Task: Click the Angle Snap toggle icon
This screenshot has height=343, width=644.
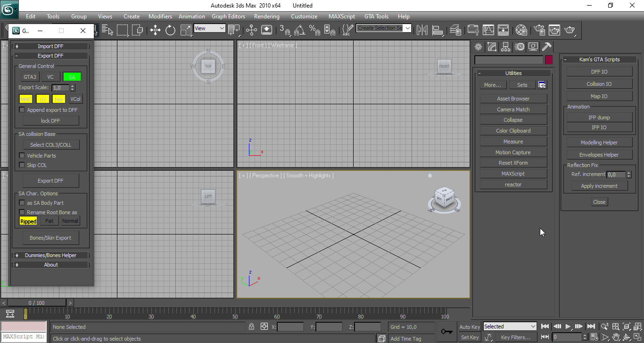Action: tap(299, 30)
